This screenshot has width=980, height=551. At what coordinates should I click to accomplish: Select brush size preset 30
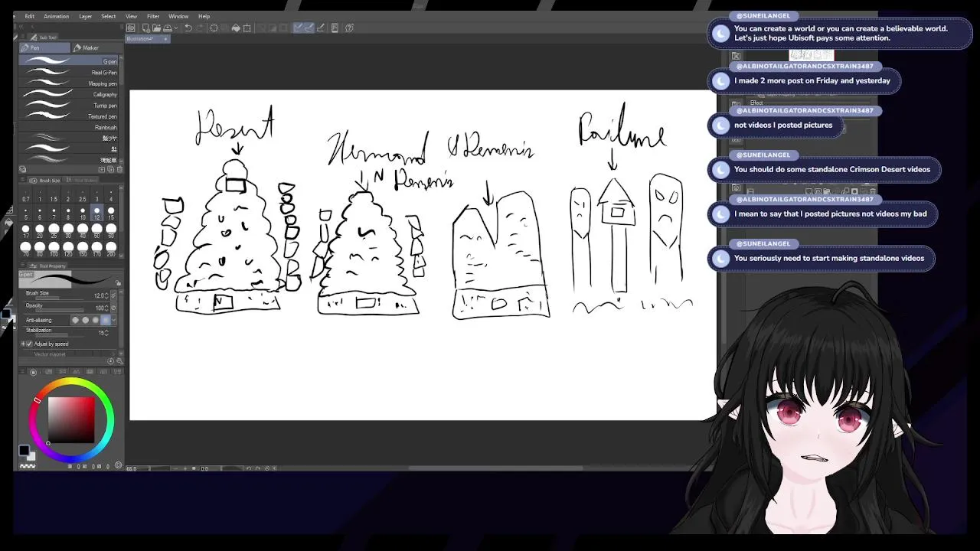pos(68,232)
